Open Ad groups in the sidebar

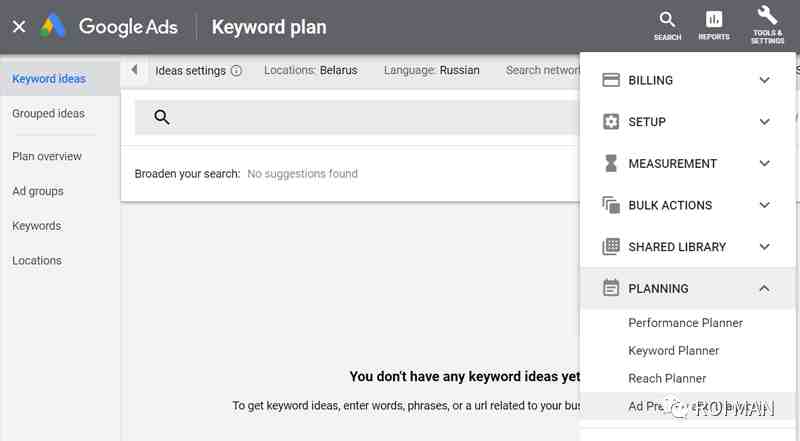coord(38,191)
